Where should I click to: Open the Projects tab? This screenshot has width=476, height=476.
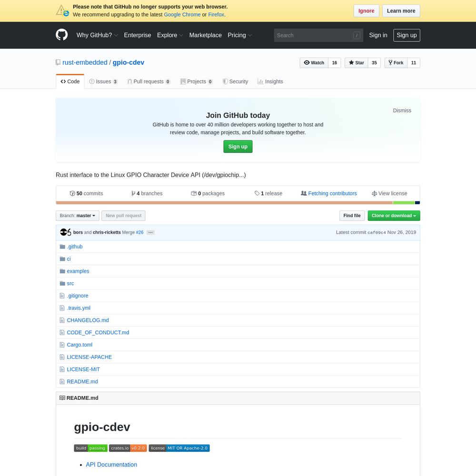tap(197, 81)
